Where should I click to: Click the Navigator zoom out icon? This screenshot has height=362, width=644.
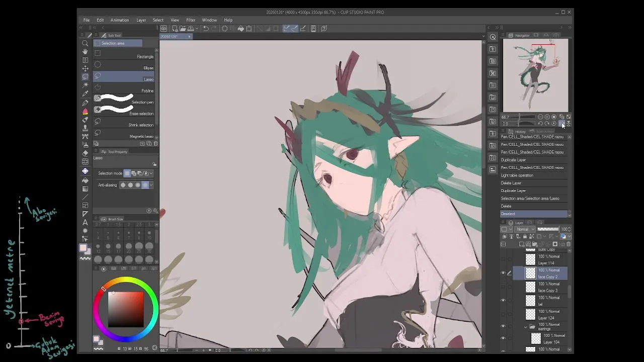[x=540, y=117]
